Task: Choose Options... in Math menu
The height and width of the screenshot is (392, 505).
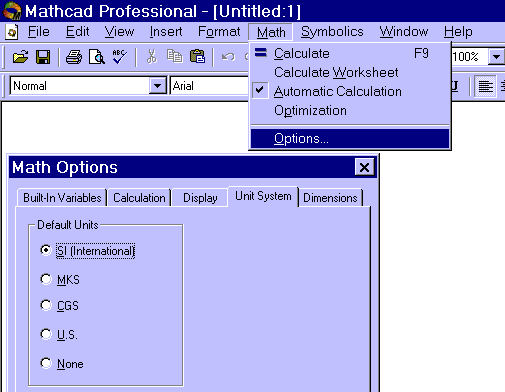Action: (x=350, y=138)
